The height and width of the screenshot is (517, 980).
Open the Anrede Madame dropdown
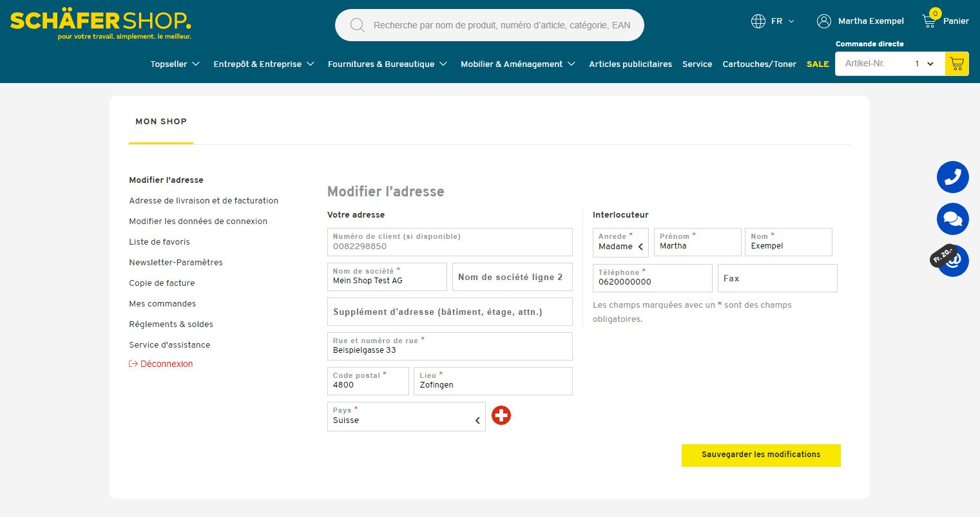620,242
